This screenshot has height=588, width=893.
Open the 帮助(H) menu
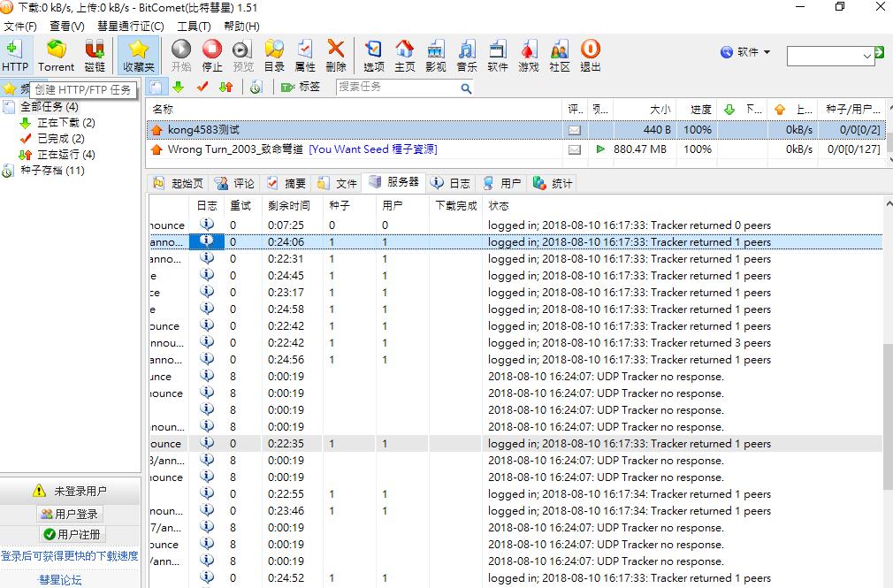(241, 27)
